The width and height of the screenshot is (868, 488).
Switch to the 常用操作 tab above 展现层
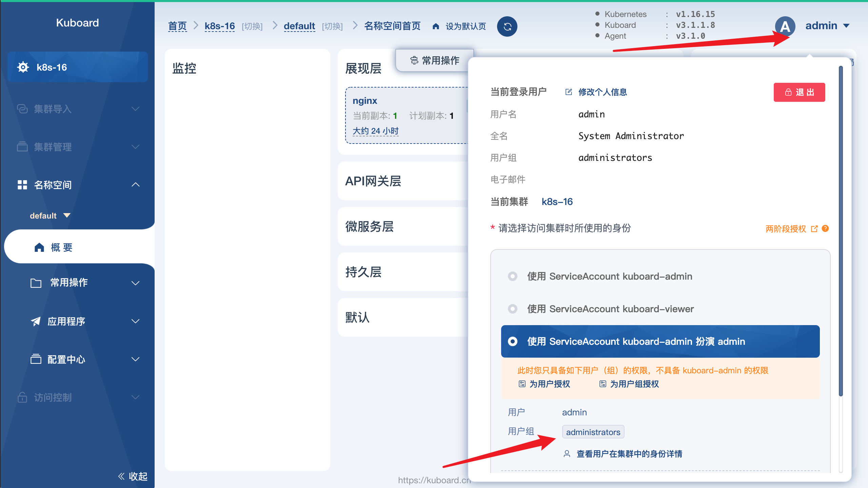click(x=435, y=60)
